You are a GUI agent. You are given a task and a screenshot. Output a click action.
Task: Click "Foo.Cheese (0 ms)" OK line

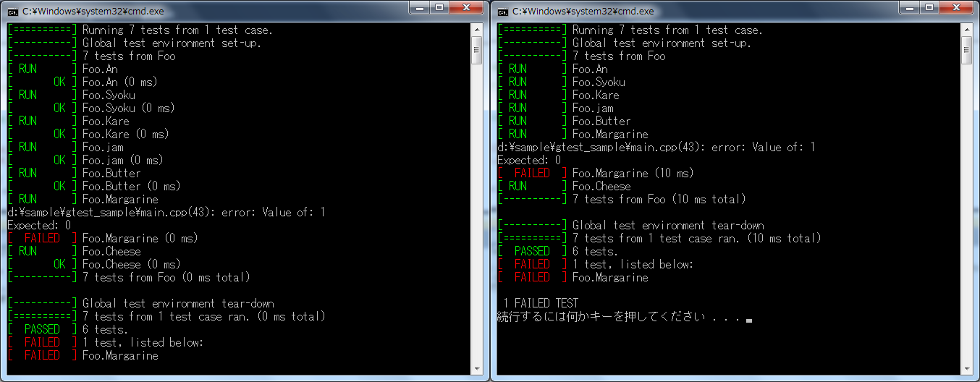point(94,264)
